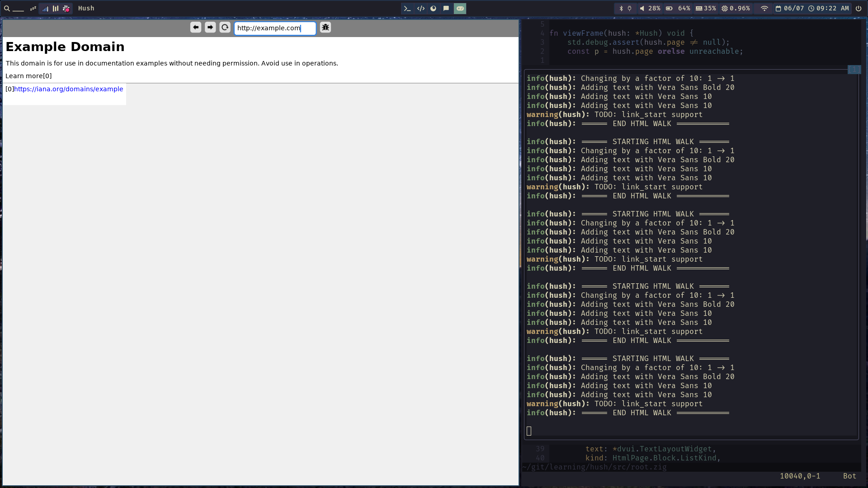Switch to the gamepad workspace
This screenshot has width=868, height=488.
pyautogui.click(x=460, y=9)
